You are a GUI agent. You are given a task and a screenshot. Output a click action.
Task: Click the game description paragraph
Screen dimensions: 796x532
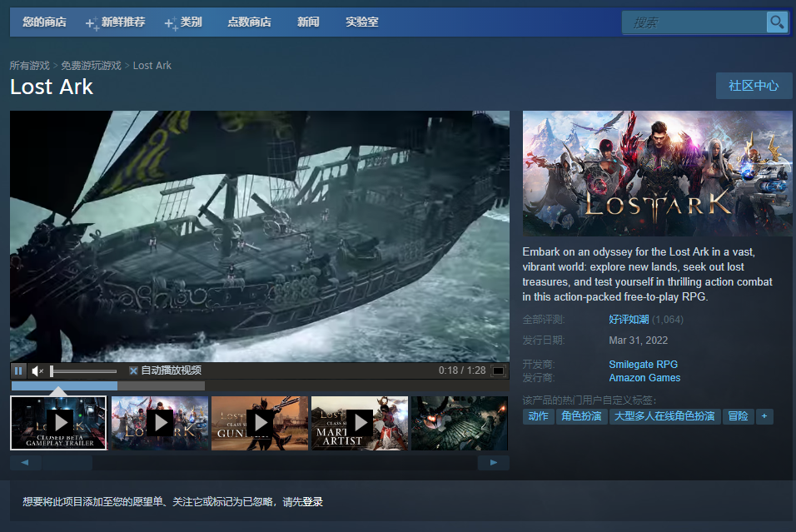(647, 274)
